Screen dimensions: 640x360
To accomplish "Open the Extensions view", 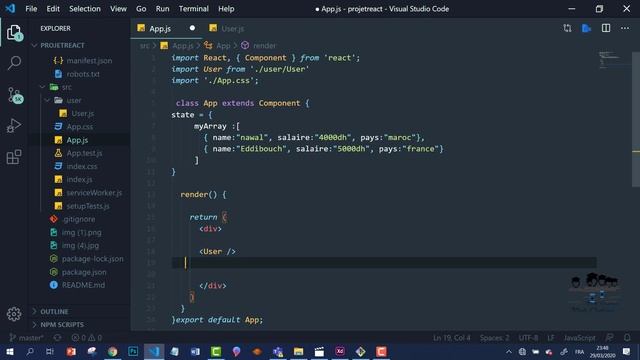I will (x=14, y=157).
